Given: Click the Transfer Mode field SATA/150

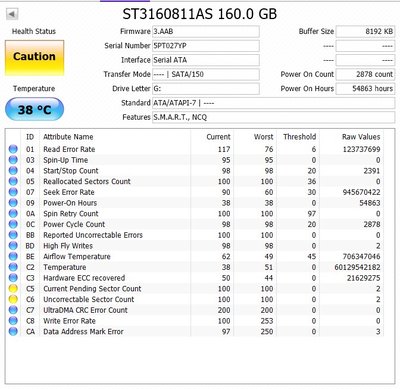Looking at the screenshot, I should click(x=206, y=74).
